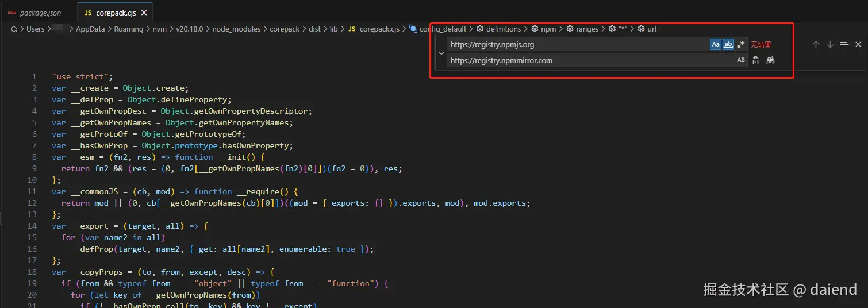
Task: Open node_modules breadcrumb segment
Action: click(x=236, y=29)
